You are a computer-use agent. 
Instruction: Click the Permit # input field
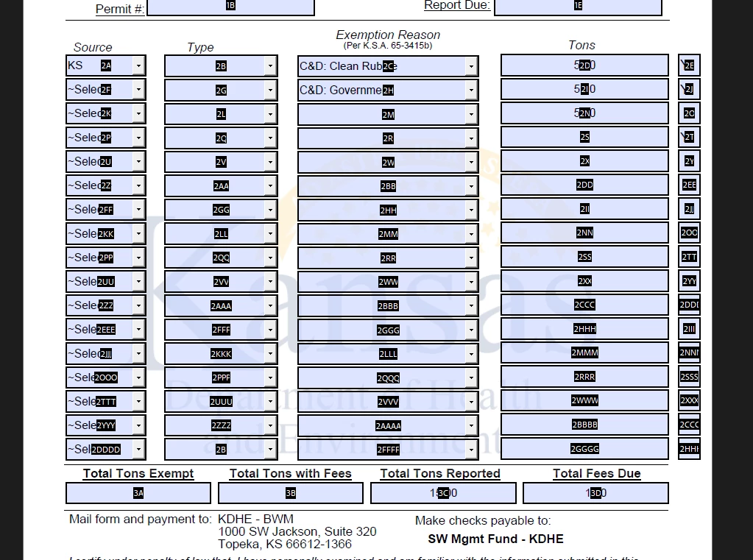coord(230,6)
